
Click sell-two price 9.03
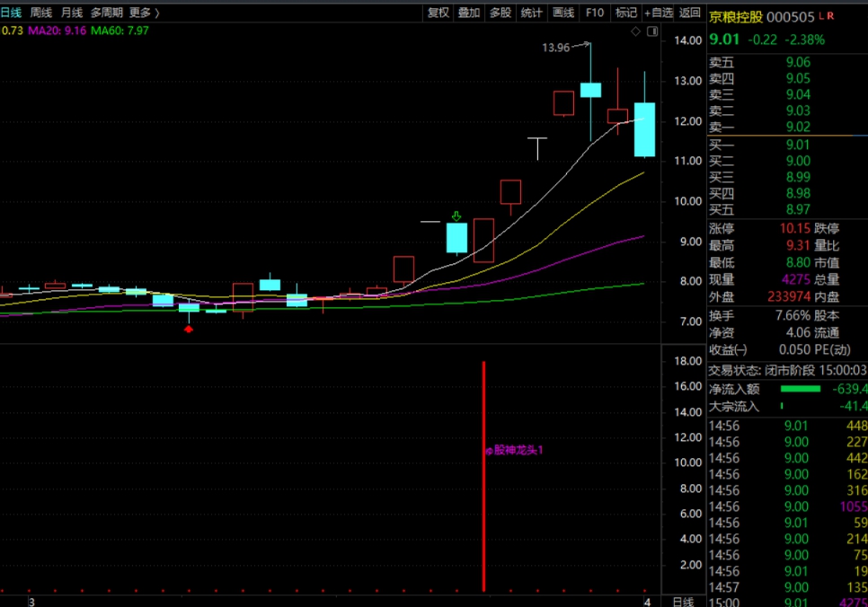tap(798, 110)
